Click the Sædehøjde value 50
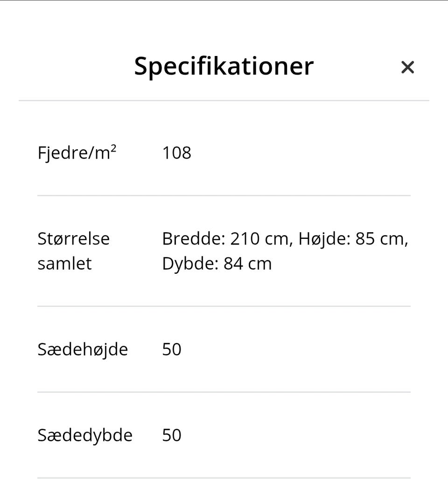The image size is (448, 479). (x=172, y=349)
